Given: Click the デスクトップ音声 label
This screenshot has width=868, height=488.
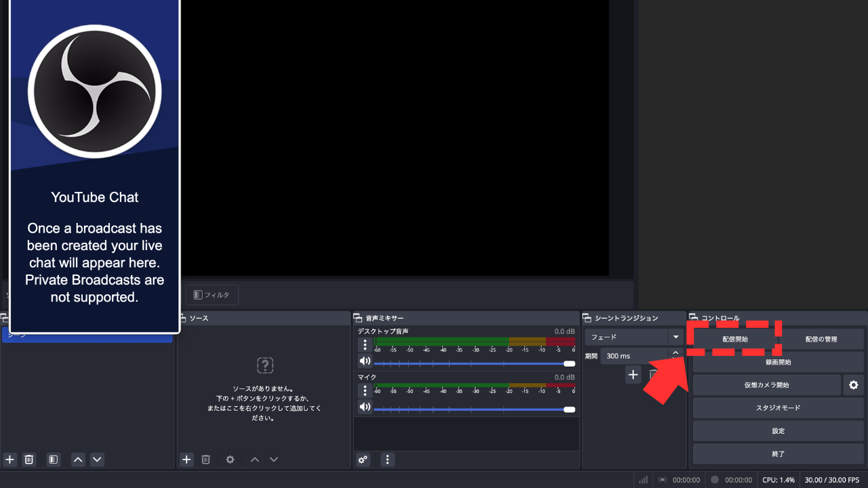Looking at the screenshot, I should tap(383, 331).
